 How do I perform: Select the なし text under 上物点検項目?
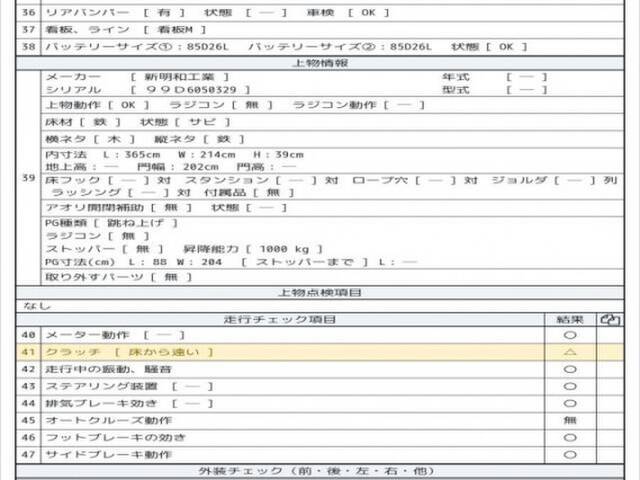(x=37, y=306)
